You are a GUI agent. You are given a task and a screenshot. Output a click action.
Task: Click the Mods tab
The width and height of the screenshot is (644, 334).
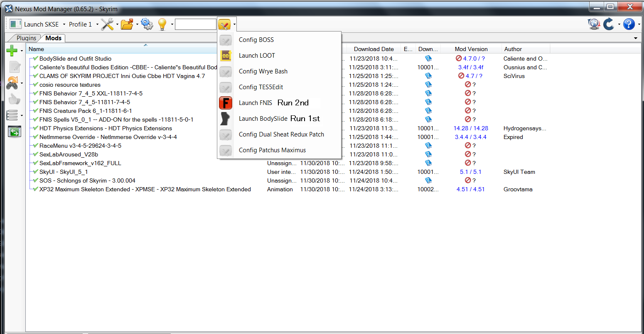point(53,38)
